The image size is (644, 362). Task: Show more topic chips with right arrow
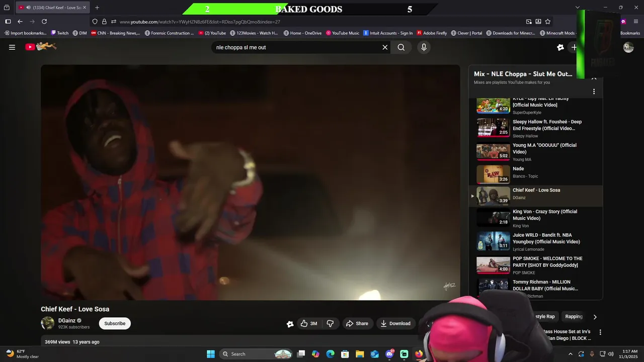pos(595,317)
